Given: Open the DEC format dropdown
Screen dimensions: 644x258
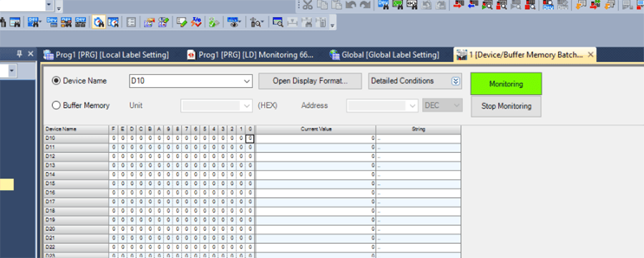Looking at the screenshot, I should 443,106.
